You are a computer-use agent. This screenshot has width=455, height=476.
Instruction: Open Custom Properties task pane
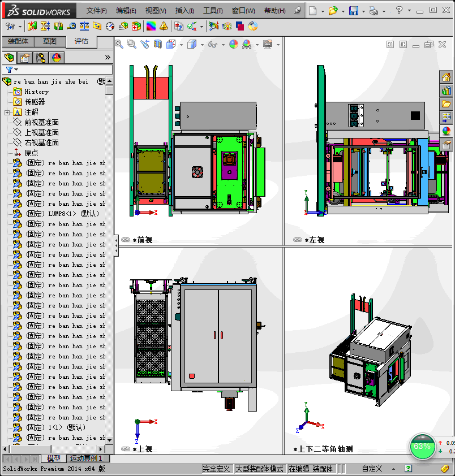point(446,145)
